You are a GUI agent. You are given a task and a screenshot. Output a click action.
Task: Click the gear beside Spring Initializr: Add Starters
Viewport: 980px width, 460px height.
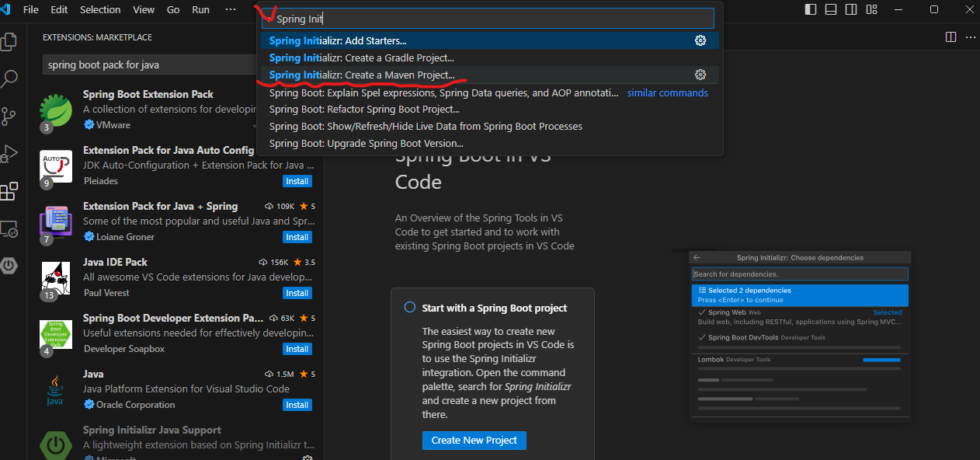point(700,40)
